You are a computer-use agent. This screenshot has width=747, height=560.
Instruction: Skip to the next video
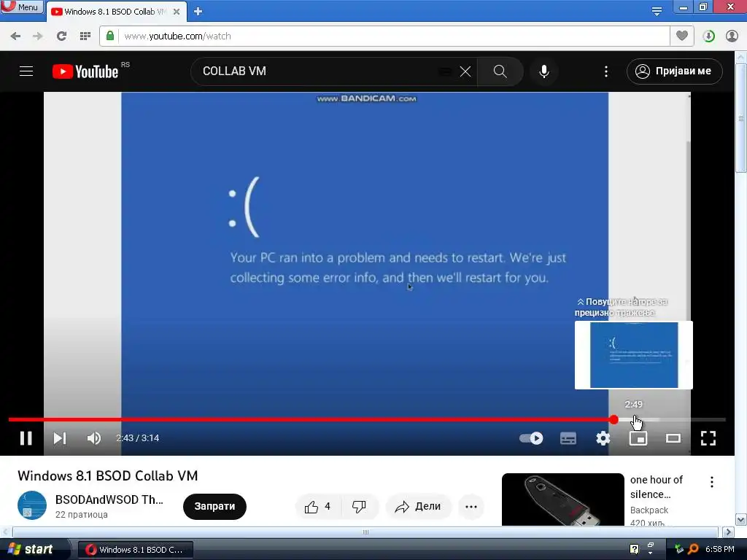60,438
